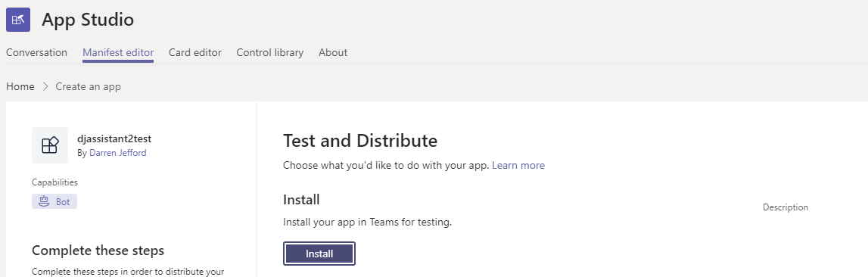Click 'Install your app in Teams for testing' text
Screen dimensions: 868x277
tap(368, 223)
